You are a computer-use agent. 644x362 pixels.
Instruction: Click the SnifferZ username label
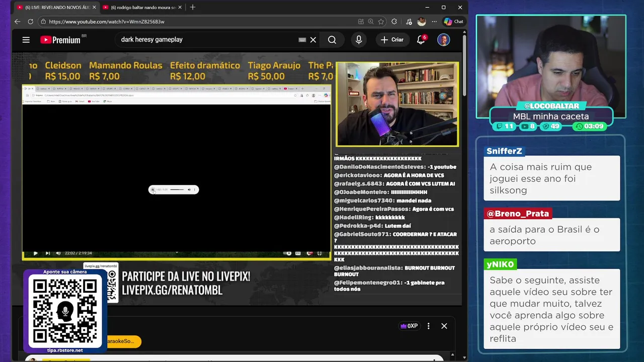(504, 151)
